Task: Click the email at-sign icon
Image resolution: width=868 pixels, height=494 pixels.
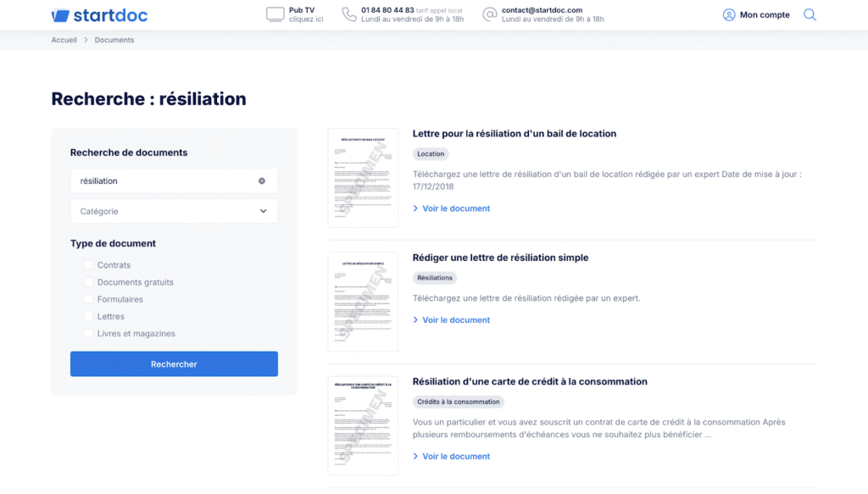Action: tap(489, 14)
